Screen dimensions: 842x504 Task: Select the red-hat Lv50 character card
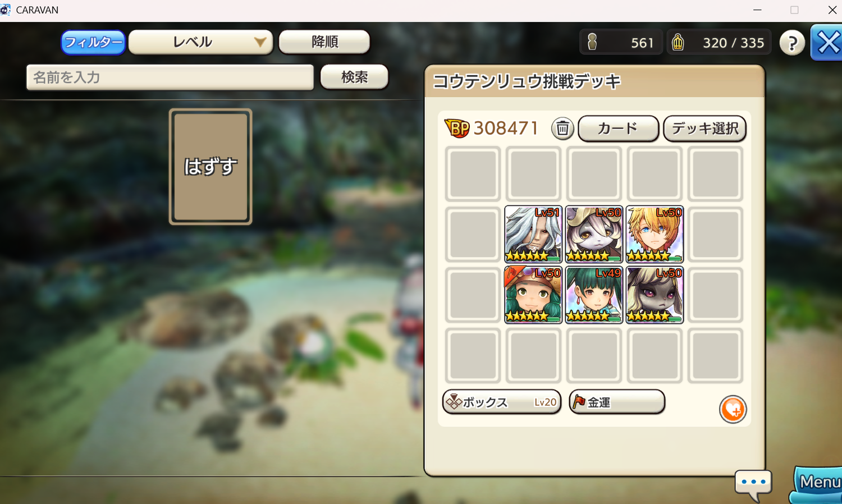click(533, 295)
